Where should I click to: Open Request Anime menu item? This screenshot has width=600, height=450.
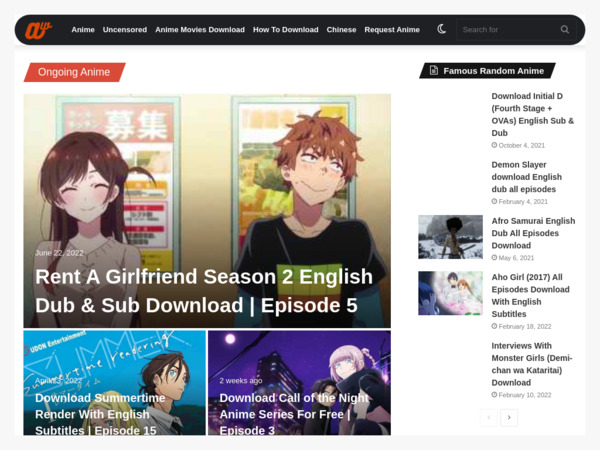pos(392,29)
